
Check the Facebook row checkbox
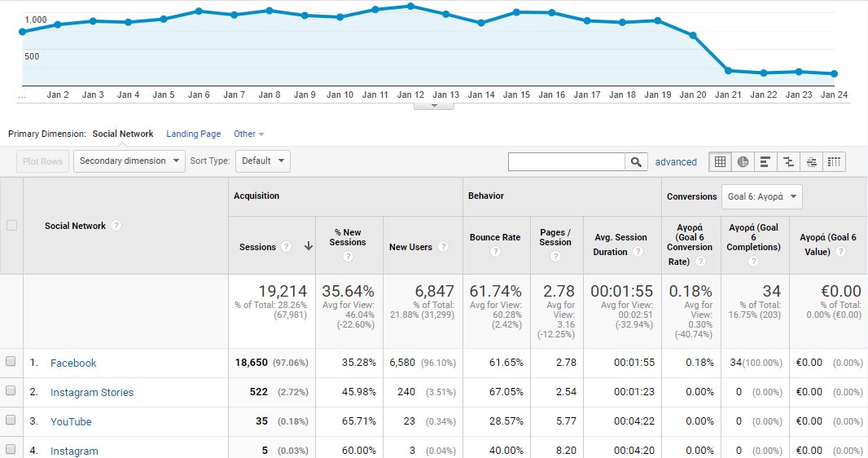coord(11,363)
